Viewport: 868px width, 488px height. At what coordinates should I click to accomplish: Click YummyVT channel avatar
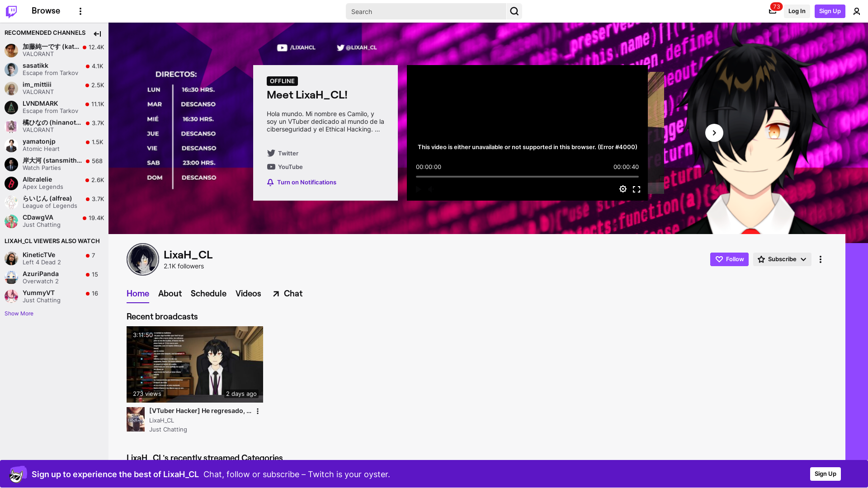coord(11,296)
